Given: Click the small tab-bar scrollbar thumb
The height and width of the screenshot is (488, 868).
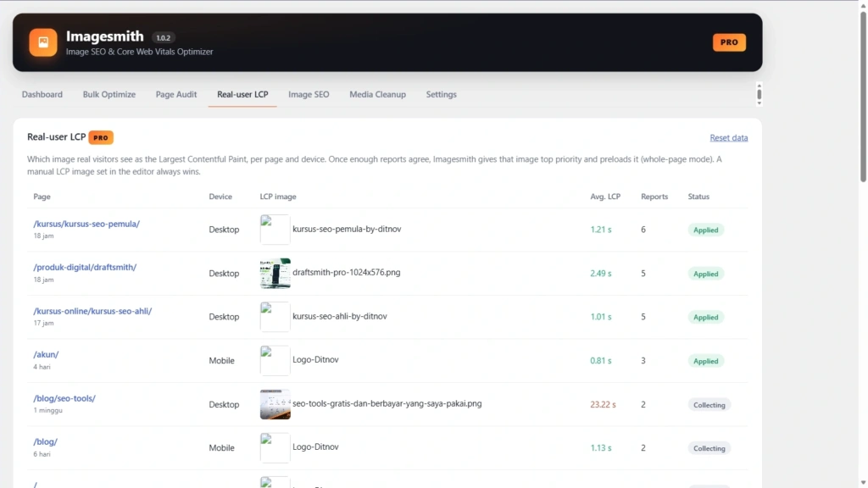Looking at the screenshot, I should pyautogui.click(x=759, y=95).
